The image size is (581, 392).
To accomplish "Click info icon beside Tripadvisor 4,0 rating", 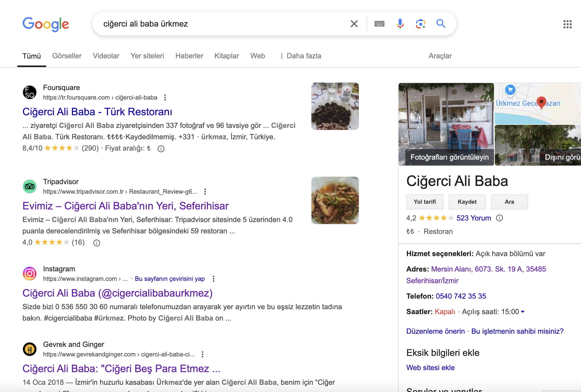I will coord(97,243).
